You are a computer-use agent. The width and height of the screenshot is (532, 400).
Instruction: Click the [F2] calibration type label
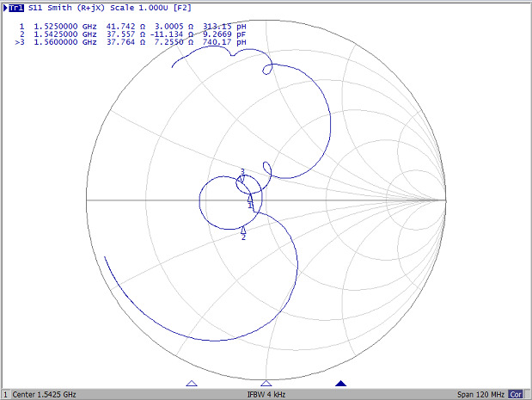coord(182,8)
